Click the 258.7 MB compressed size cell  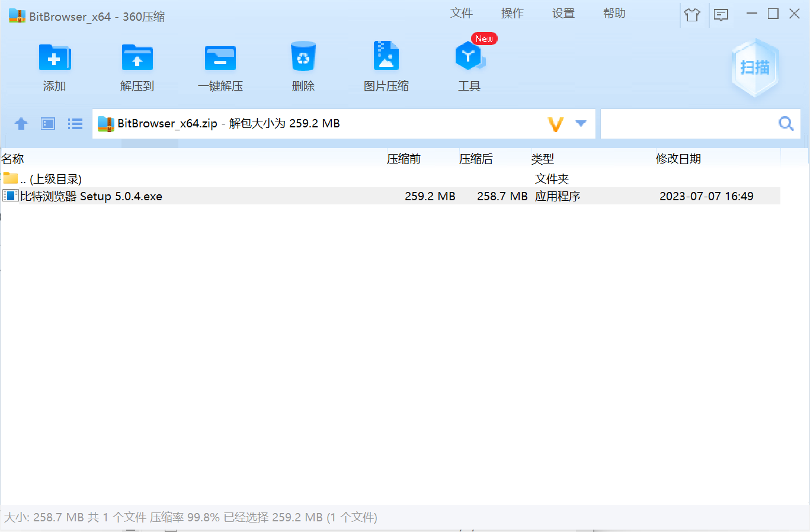coord(502,196)
